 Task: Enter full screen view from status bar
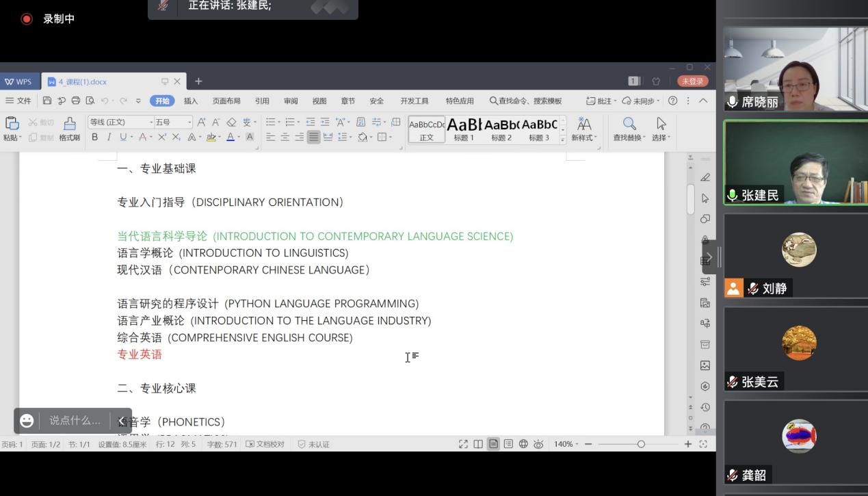tap(463, 444)
